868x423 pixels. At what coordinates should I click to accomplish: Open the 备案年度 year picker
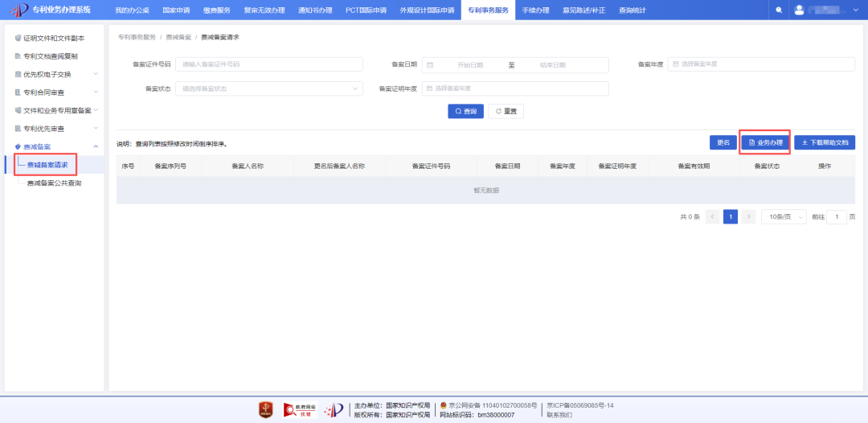[761, 64]
